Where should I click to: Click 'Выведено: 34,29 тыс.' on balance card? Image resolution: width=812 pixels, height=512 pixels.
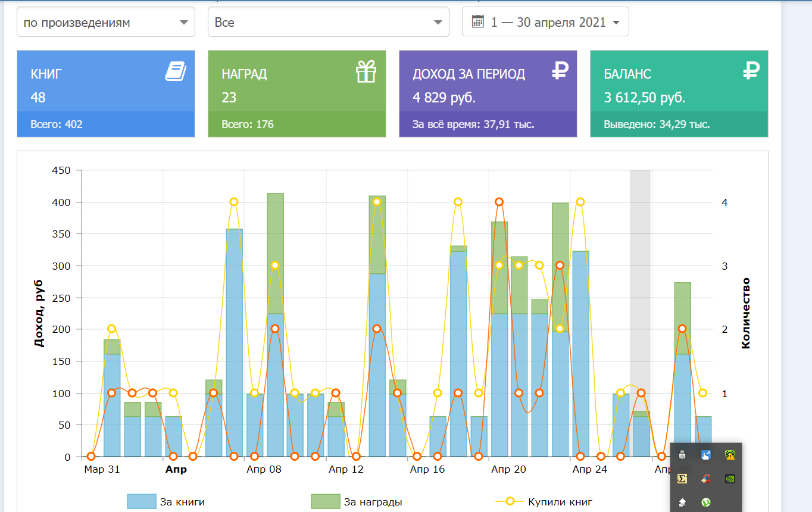pos(657,124)
